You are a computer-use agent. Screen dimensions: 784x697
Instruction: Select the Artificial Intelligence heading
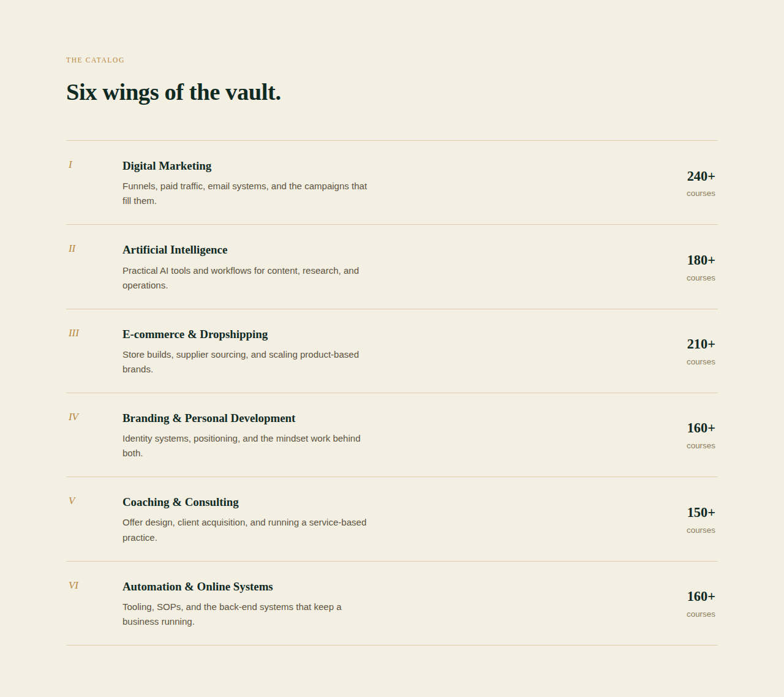click(x=175, y=250)
